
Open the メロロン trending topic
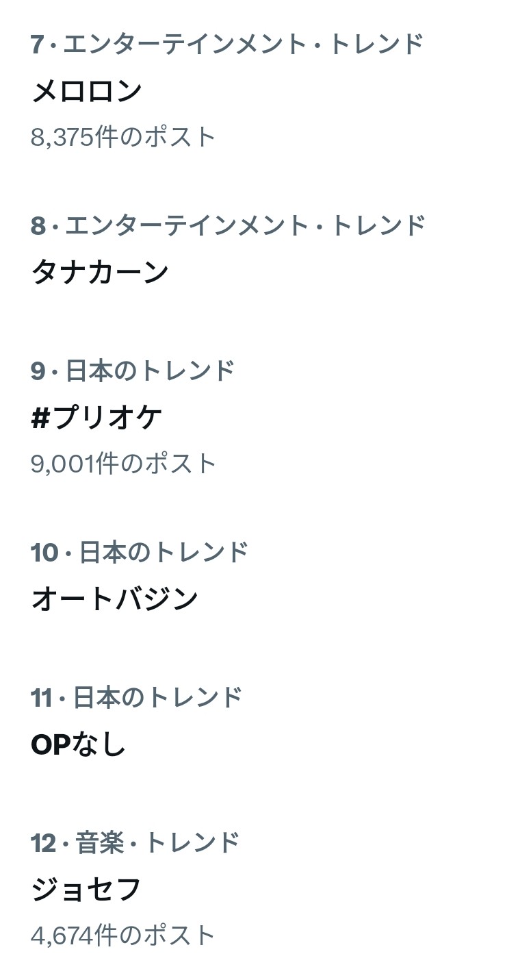(87, 91)
